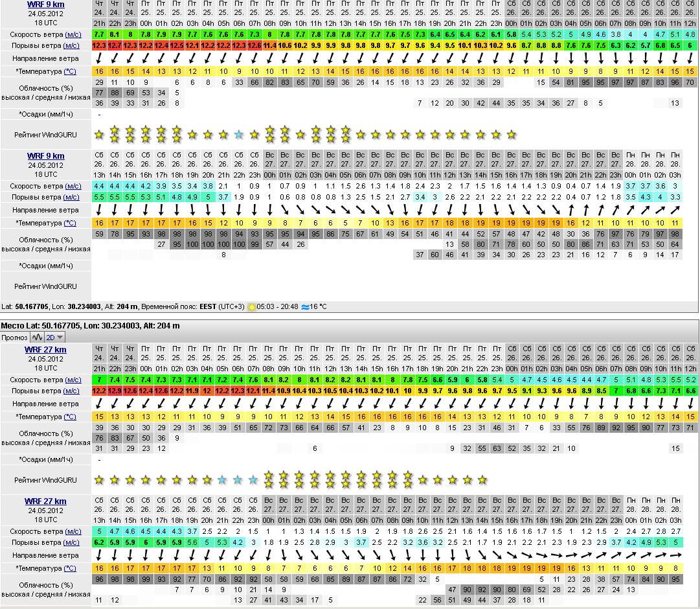Click the last star in top WRF 9 km rating row

point(511,135)
